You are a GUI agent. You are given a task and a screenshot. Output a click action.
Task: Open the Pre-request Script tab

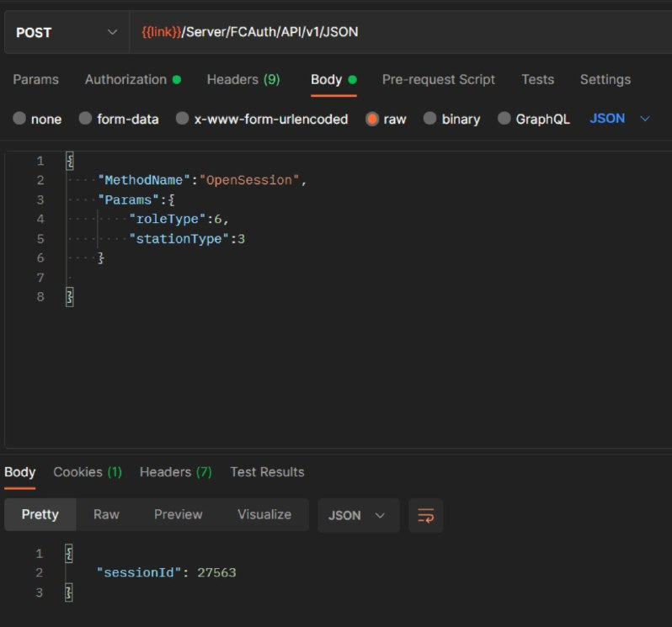(439, 80)
